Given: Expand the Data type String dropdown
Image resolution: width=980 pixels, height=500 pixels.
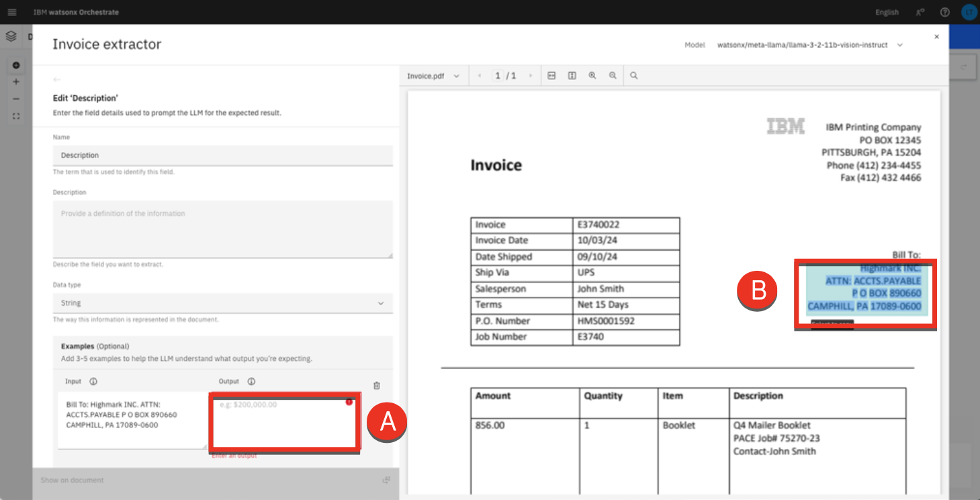Looking at the screenshot, I should (222, 303).
